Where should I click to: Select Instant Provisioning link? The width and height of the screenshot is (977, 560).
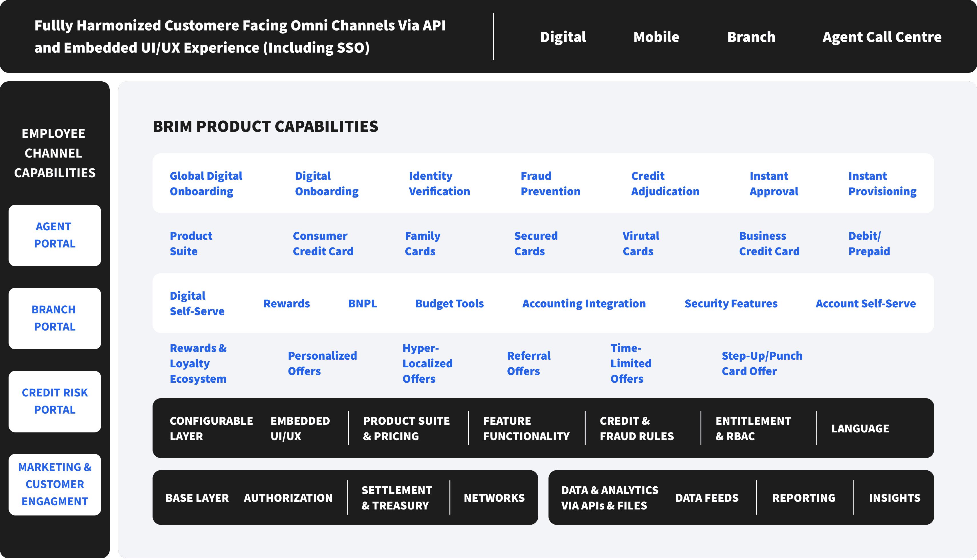(x=882, y=184)
